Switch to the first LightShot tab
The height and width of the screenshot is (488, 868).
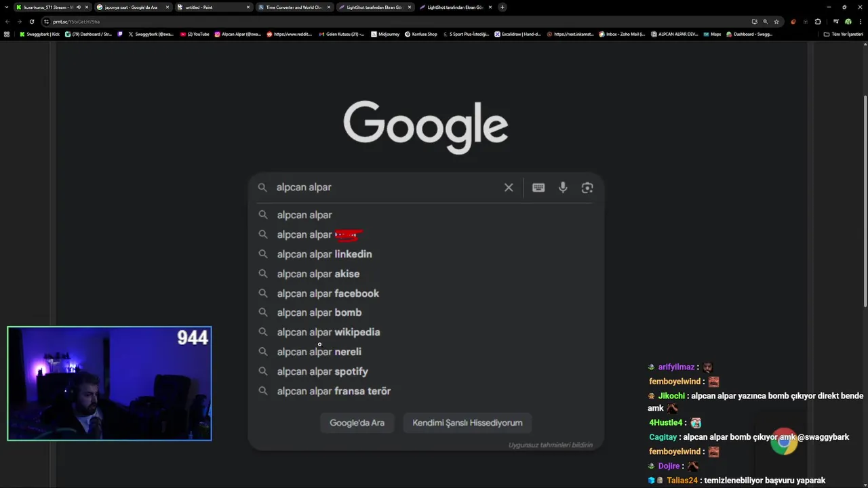(x=374, y=7)
